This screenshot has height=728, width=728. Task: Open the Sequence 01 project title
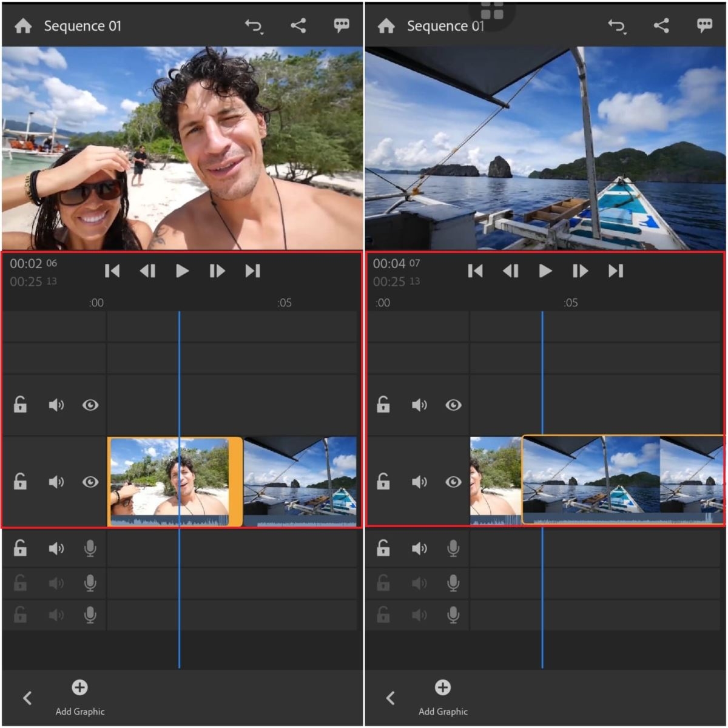tap(83, 26)
